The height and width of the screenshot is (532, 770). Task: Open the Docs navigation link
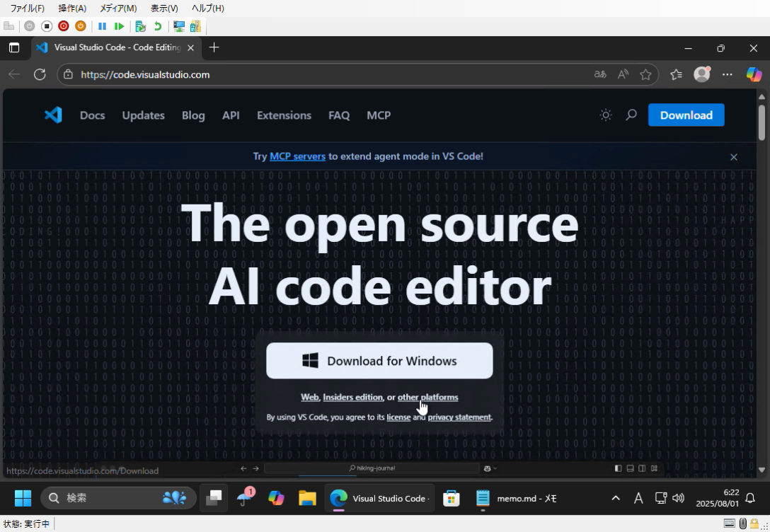pyautogui.click(x=92, y=115)
